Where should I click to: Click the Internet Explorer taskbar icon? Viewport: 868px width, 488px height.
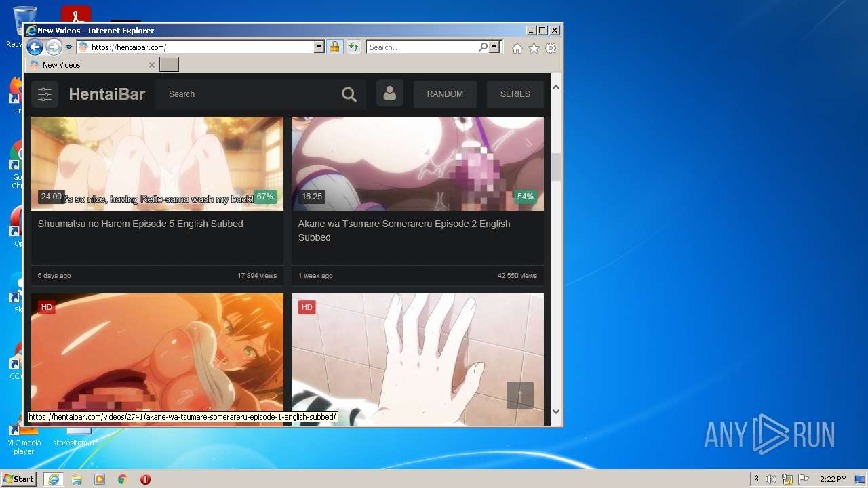pos(53,479)
